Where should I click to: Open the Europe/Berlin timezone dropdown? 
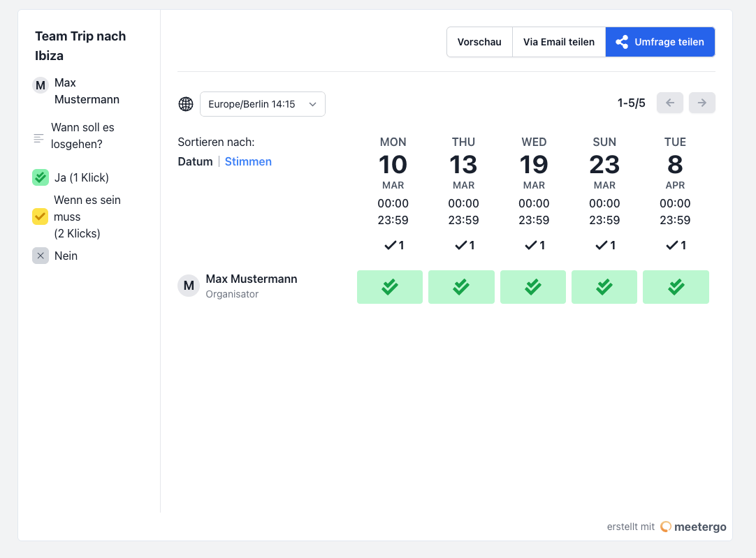pos(263,104)
